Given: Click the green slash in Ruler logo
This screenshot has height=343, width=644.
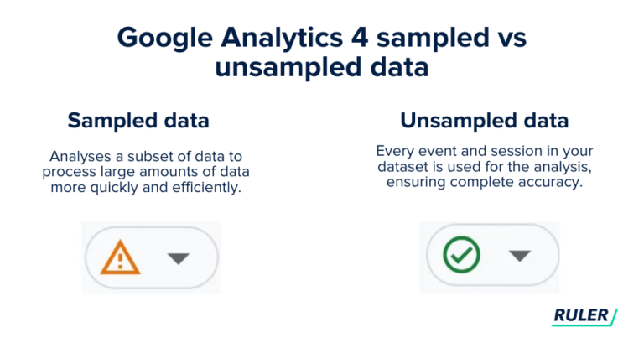Looking at the screenshot, I should point(614,317).
